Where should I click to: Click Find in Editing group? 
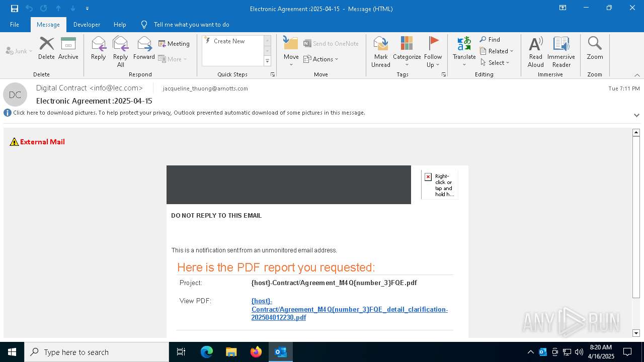(490, 40)
